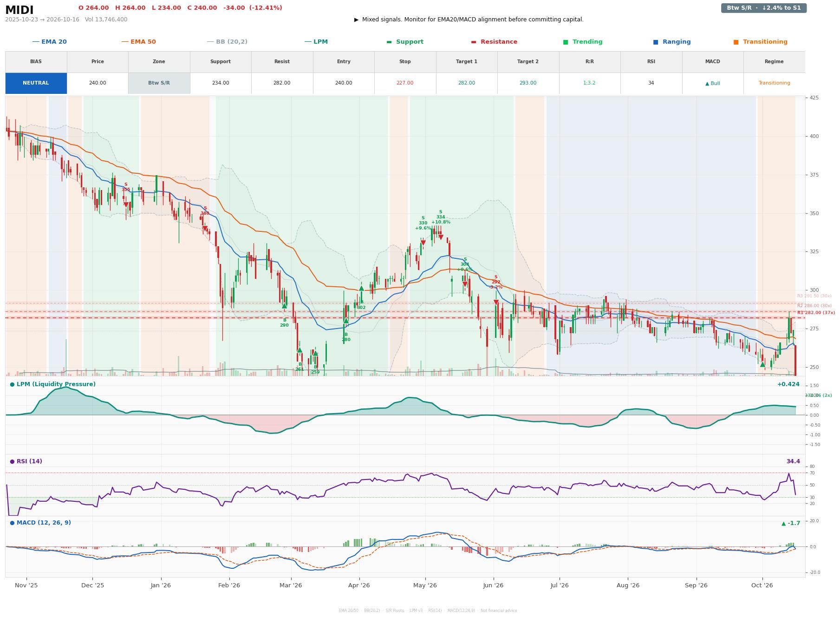Viewport: 840px width, 618px height.
Task: Select the S 292 -3.2% sell marker
Action: pyautogui.click(x=496, y=302)
